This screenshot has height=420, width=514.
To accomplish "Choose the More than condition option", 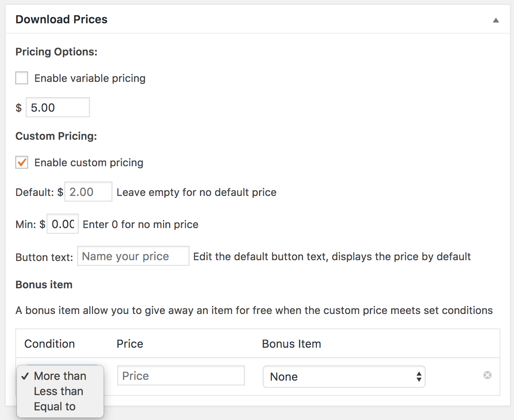I will tap(60, 376).
